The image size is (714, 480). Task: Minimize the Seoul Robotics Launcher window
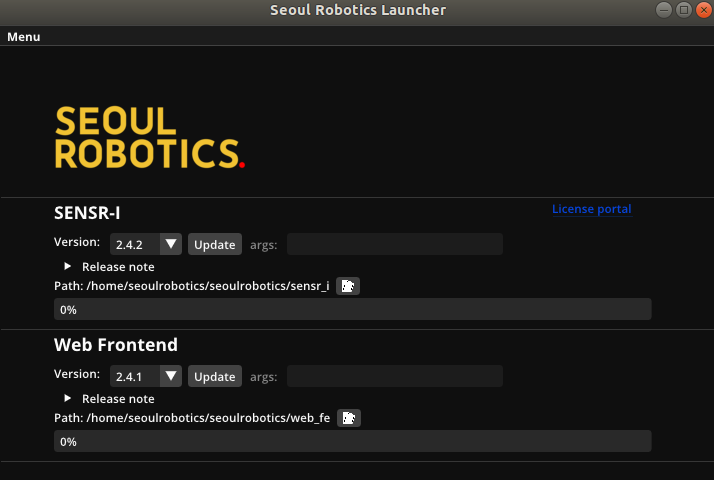click(663, 10)
